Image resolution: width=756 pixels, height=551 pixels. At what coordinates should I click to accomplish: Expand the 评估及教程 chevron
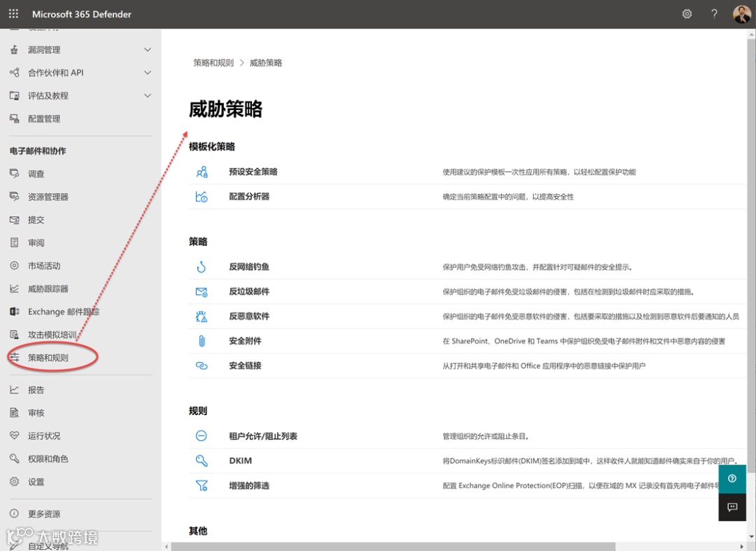[148, 95]
